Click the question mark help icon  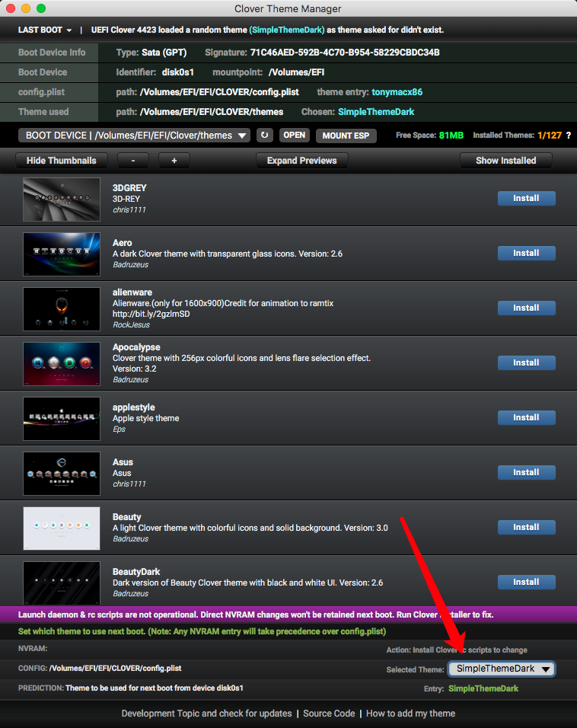[x=568, y=136]
